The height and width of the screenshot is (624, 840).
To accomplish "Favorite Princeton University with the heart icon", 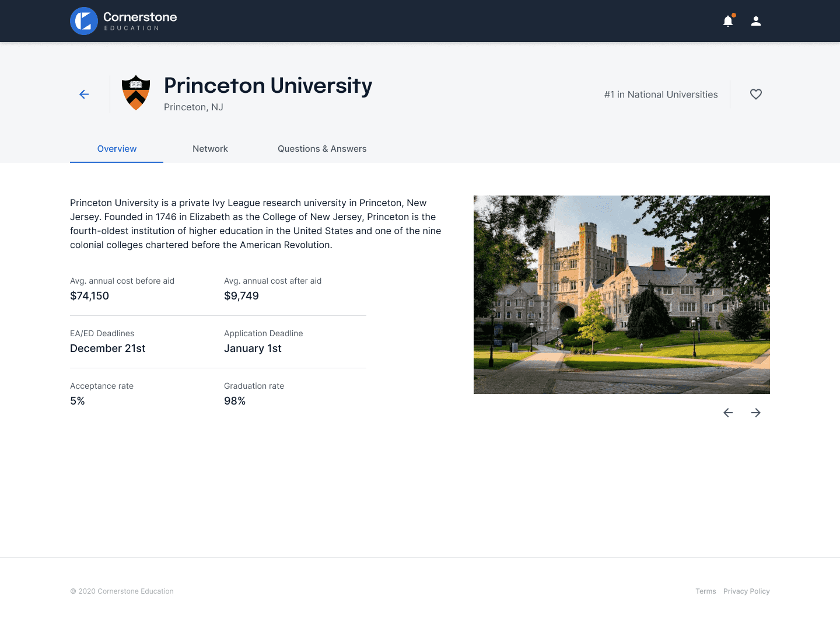I will (756, 94).
